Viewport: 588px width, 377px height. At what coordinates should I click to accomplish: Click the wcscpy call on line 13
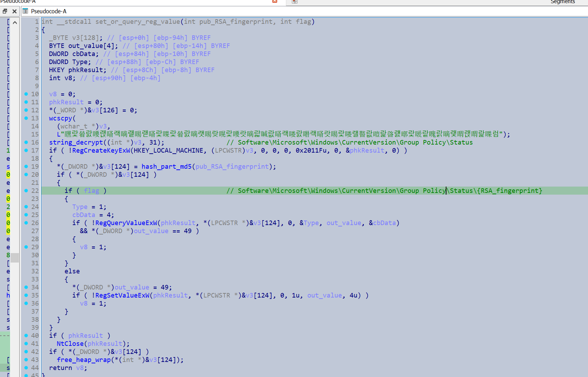click(x=60, y=118)
